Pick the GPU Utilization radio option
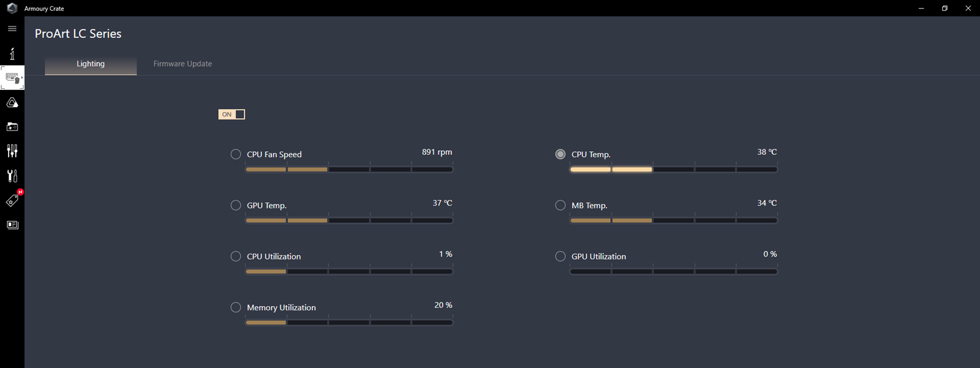Viewport: 980px width, 368px height. click(x=560, y=256)
